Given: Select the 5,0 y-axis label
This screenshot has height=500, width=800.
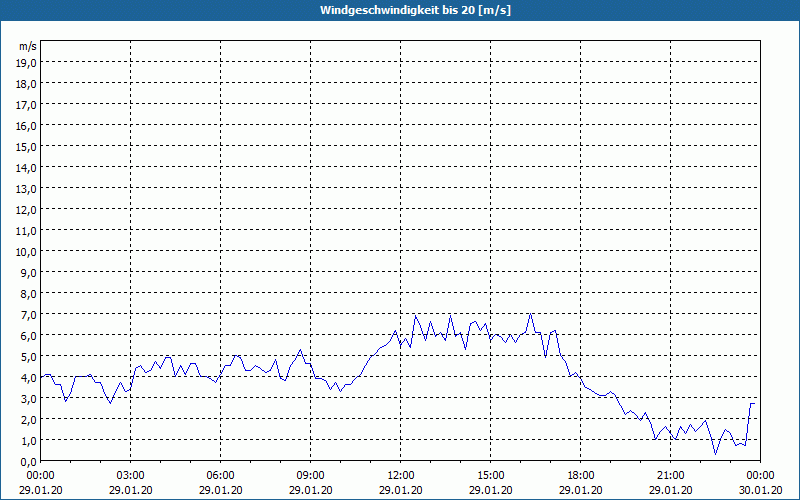Looking at the screenshot, I should [30, 357].
